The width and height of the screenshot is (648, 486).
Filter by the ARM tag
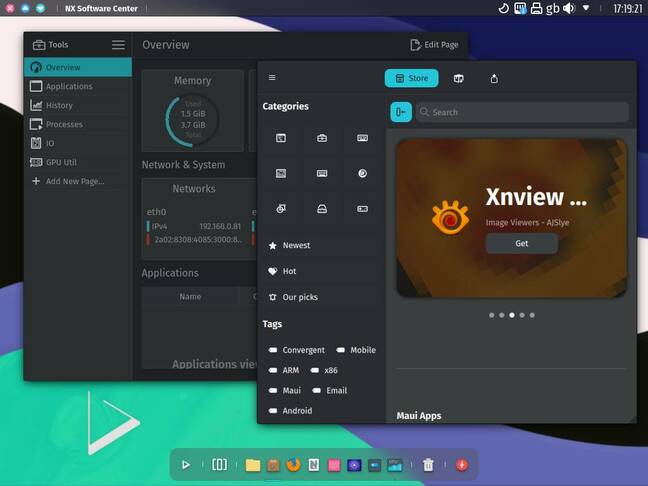[x=284, y=370]
